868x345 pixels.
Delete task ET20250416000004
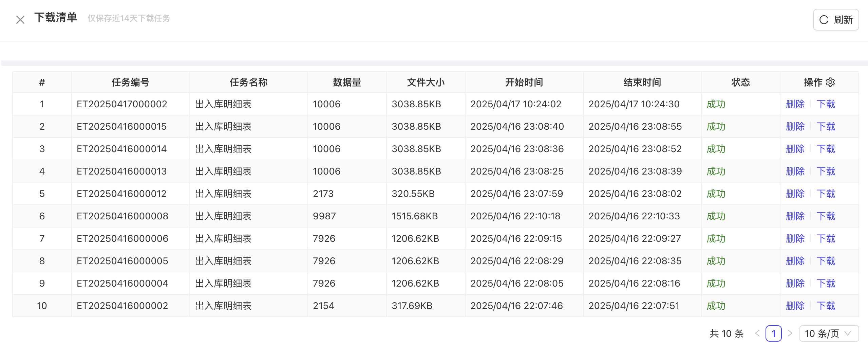point(795,283)
